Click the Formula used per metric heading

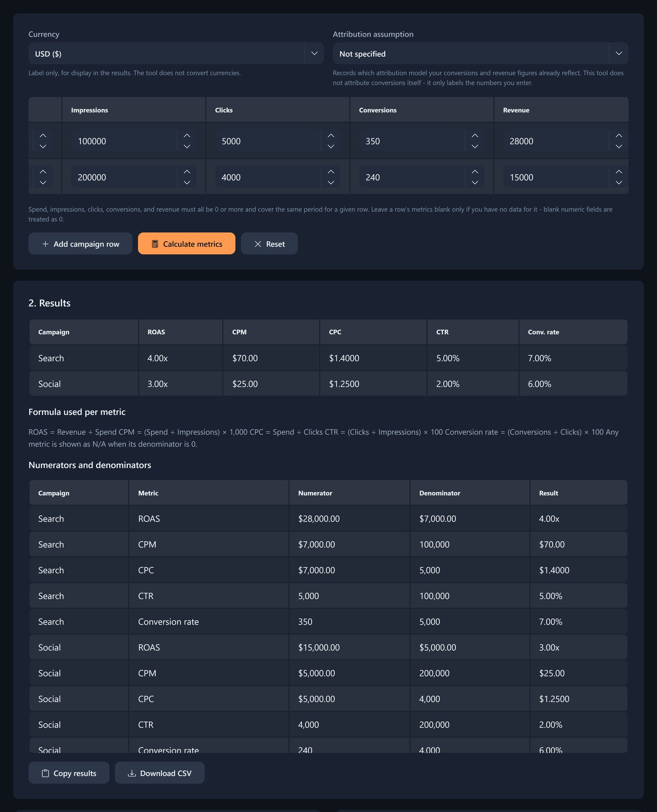[x=77, y=412]
